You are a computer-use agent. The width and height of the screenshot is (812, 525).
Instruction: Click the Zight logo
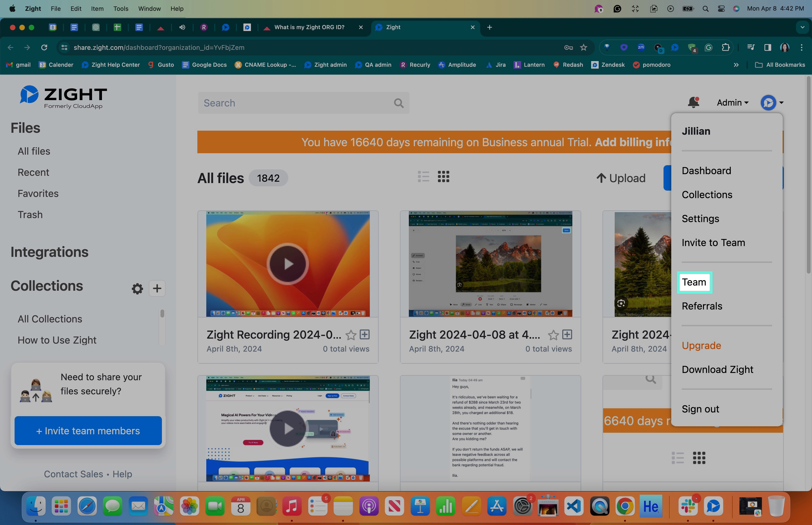[63, 97]
